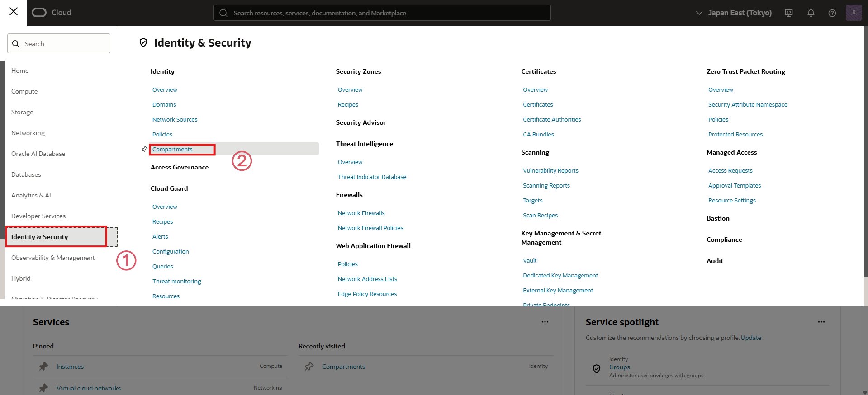The width and height of the screenshot is (868, 395).
Task: Open Vulnerability Reports under Scanning
Action: pos(550,170)
